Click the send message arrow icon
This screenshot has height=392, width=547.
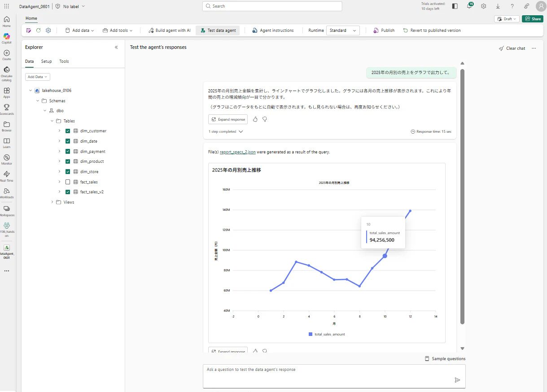[x=457, y=380]
